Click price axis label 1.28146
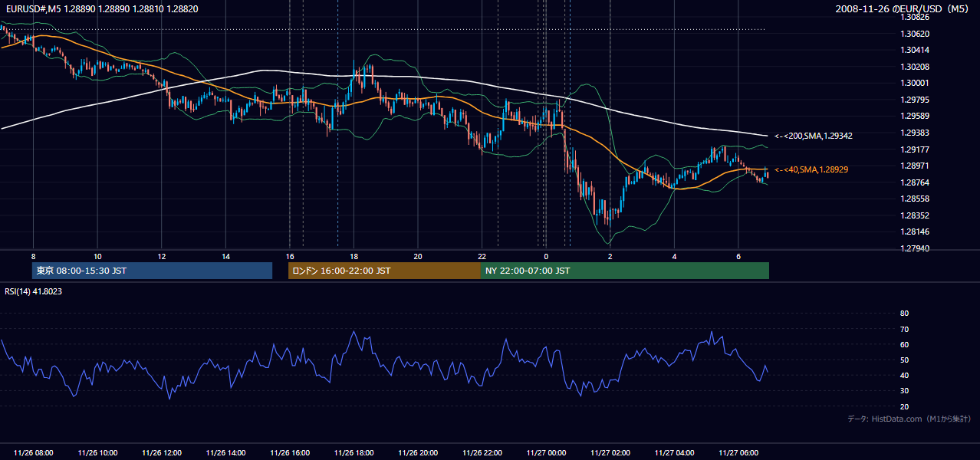The width and height of the screenshot is (980, 460). (916, 232)
